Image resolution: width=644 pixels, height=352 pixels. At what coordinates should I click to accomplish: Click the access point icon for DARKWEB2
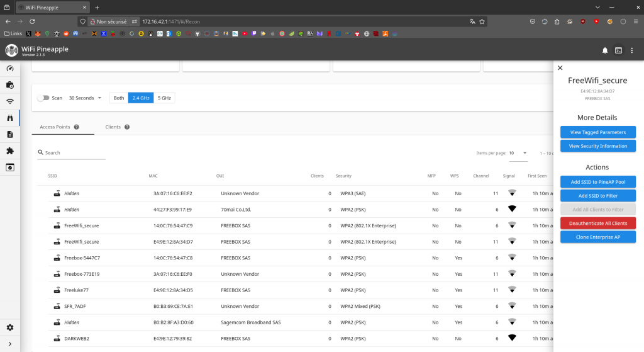(57, 338)
